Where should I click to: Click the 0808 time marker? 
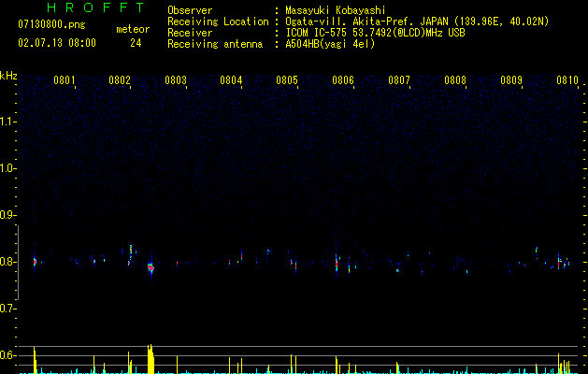coord(455,79)
